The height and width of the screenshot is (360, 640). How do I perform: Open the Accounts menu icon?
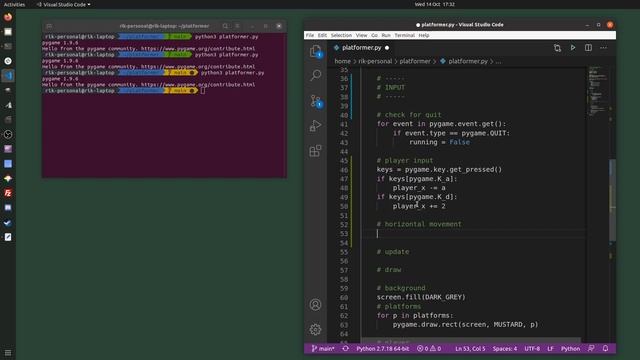[315, 304]
